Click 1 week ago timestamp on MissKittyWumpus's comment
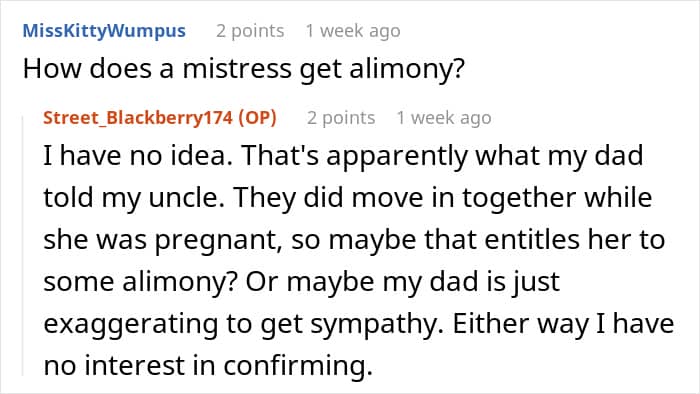 (353, 31)
